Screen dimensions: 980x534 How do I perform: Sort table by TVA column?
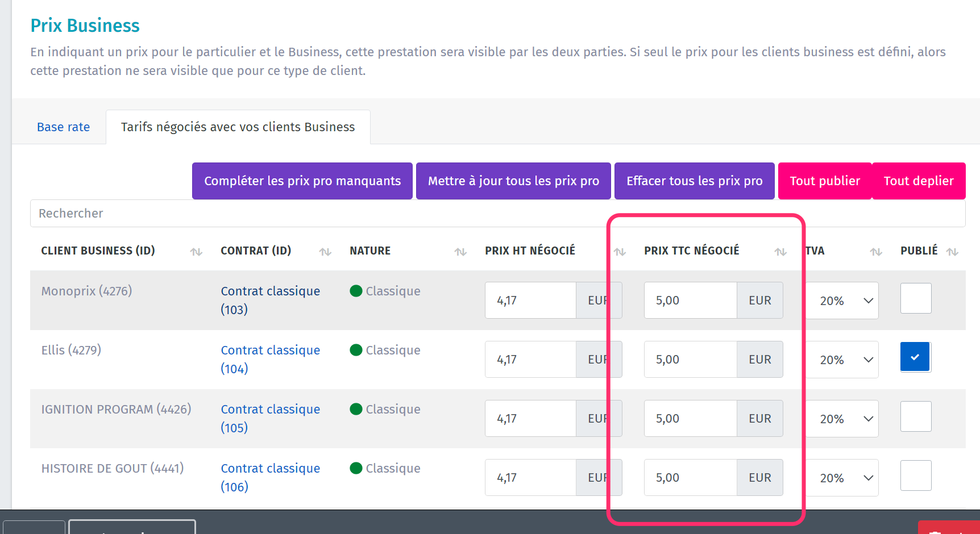click(876, 252)
